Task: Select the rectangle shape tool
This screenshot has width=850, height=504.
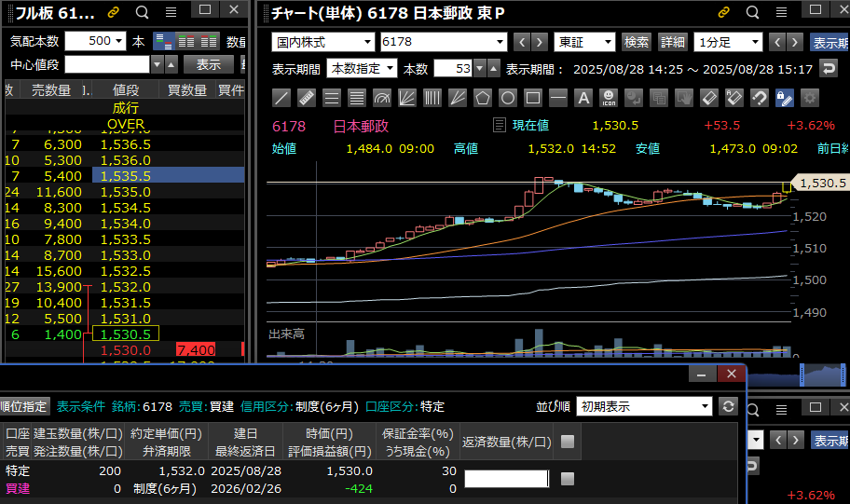Action: coord(533,98)
